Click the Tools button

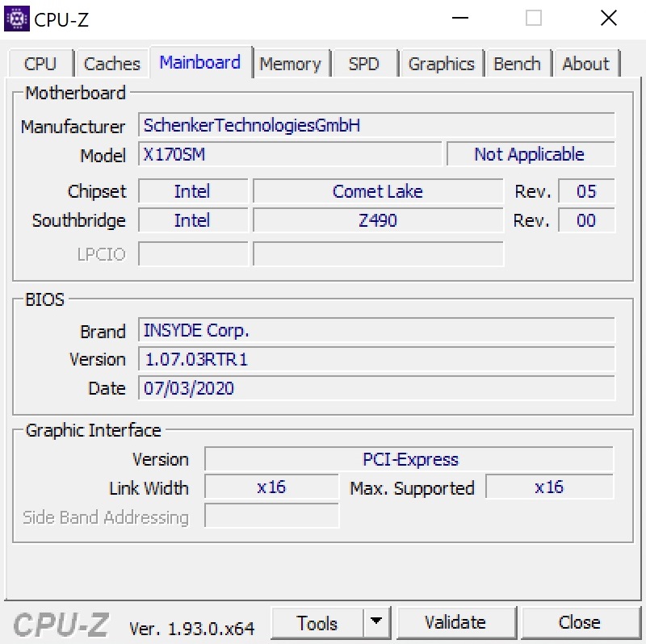point(317,622)
